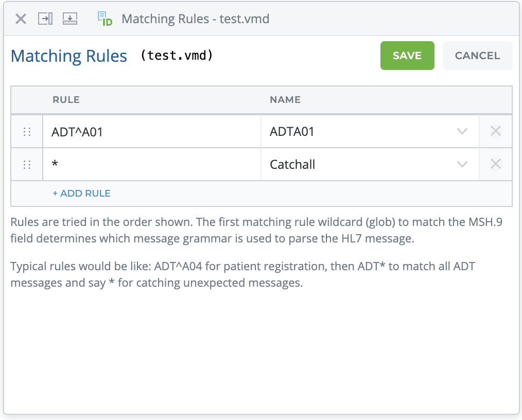Expand the Catchall name dropdown
This screenshot has width=522, height=420.
point(462,165)
